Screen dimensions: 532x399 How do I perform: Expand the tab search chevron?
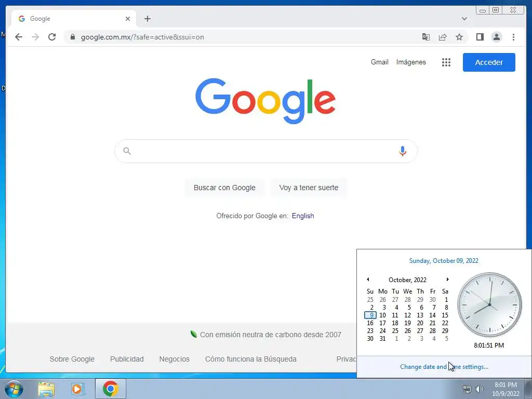tap(464, 19)
